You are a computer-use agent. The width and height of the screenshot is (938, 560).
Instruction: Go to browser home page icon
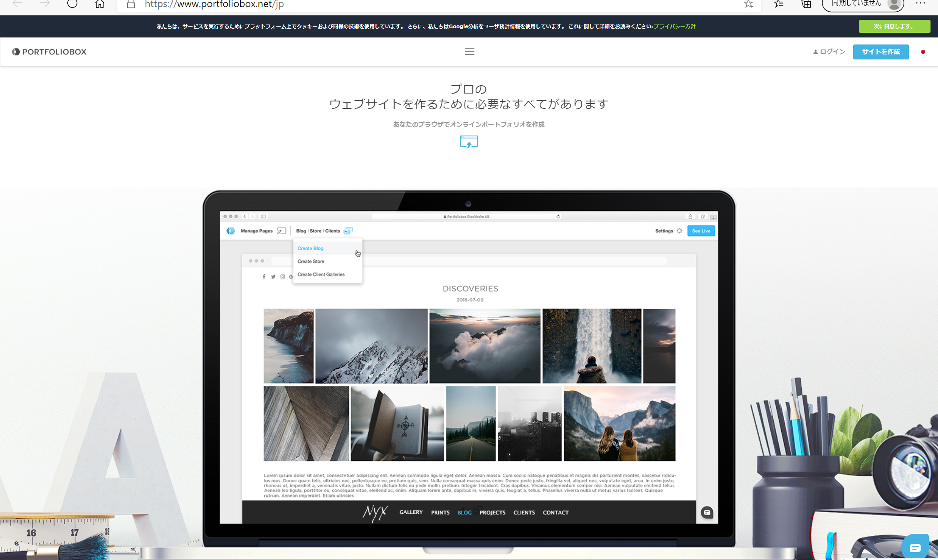click(x=100, y=4)
